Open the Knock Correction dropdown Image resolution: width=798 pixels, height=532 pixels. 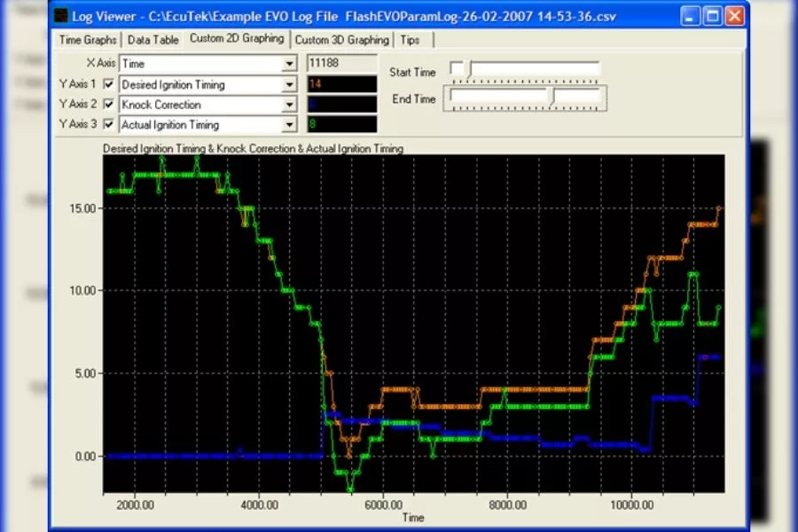point(290,104)
